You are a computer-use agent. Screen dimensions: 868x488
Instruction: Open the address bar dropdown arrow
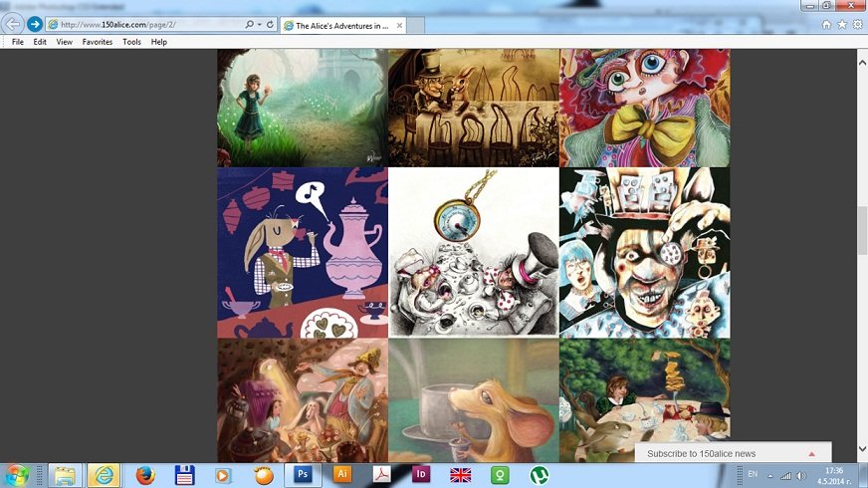[x=259, y=24]
